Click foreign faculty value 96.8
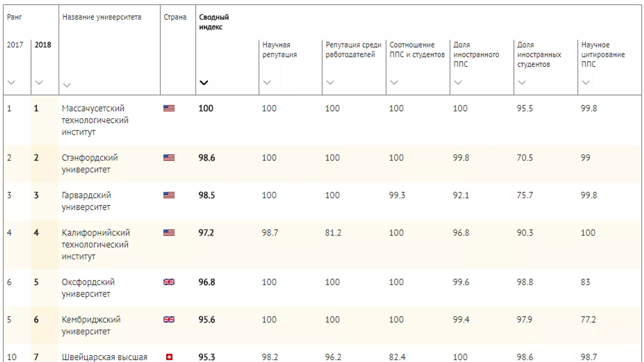The image size is (644, 362). coord(461,233)
